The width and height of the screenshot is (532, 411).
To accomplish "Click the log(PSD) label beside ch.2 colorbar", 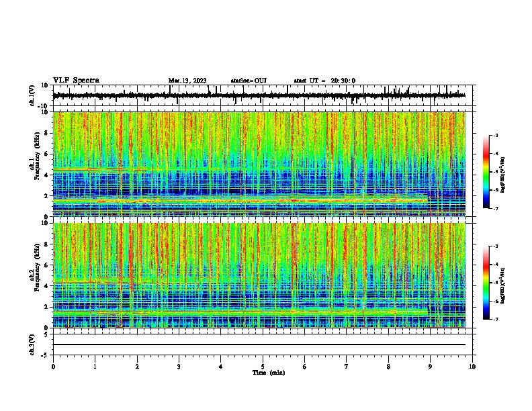I will coord(502,285).
